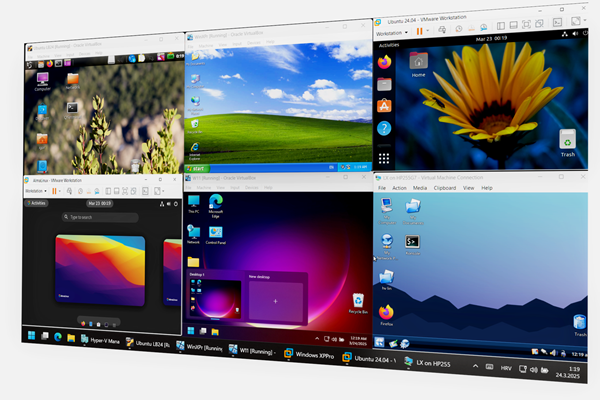Screen dimensions: 600x400
Task: Open Workstation dropdown in Ubuntu 24.04 VMware window
Action: click(x=392, y=33)
